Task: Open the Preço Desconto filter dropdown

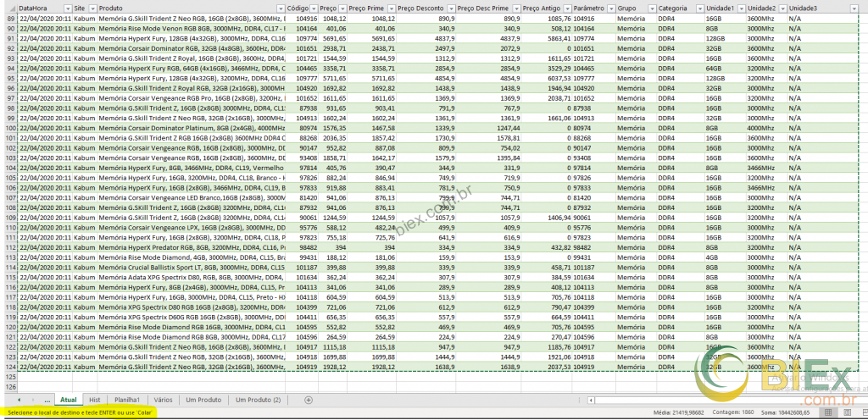Action: click(x=451, y=8)
